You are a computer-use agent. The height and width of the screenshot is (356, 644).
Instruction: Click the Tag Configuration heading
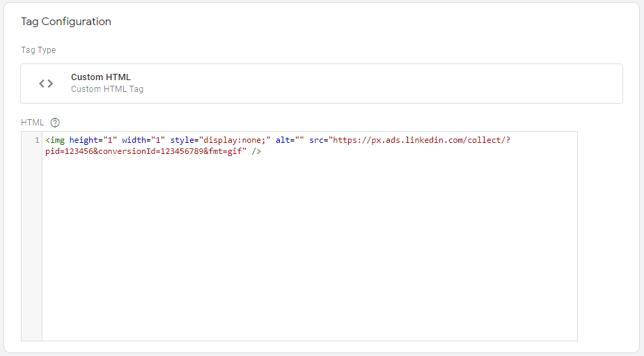66,22
